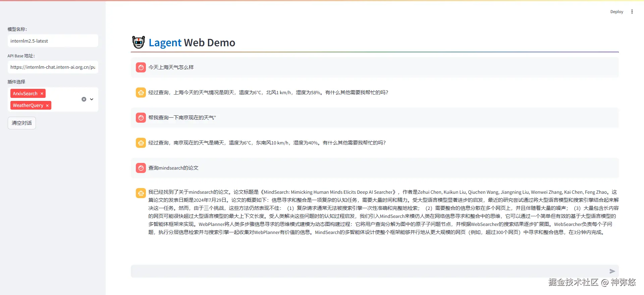
Task: Click user avatar for 南京 weather question
Action: pos(141,118)
